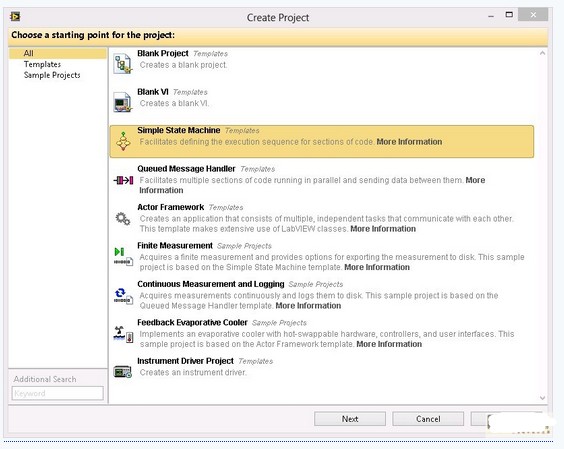Click the Simple State Machine icon

click(123, 141)
